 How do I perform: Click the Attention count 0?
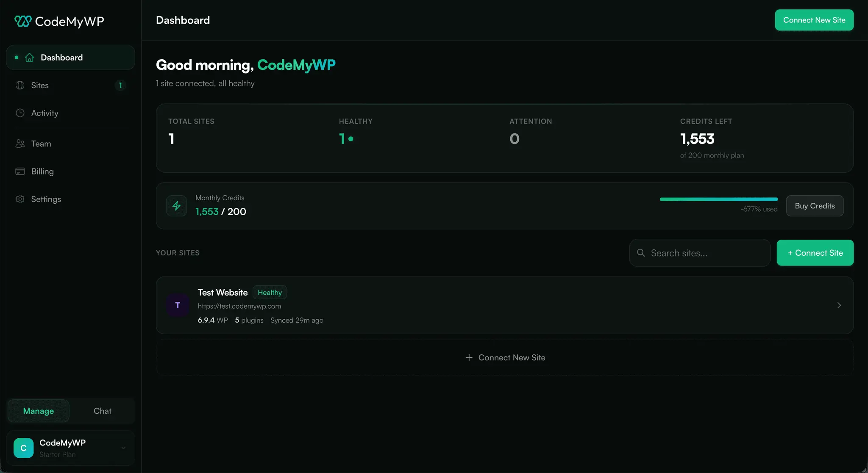point(515,138)
